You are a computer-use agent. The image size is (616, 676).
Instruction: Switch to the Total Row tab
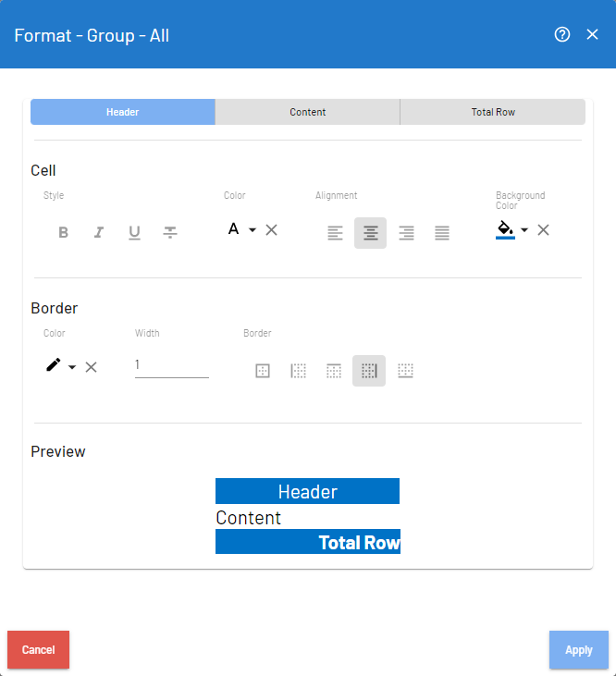pyautogui.click(x=493, y=112)
